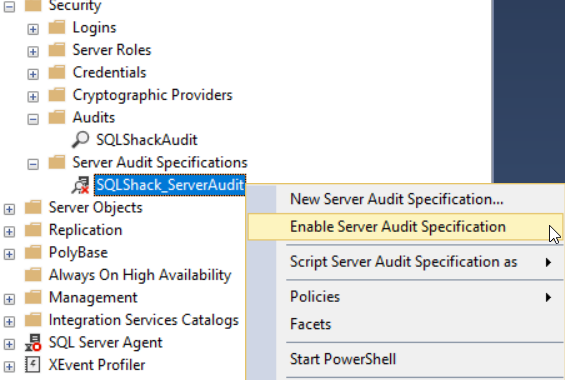
Task: Select the Server Objects tree label
Action: [x=95, y=208]
